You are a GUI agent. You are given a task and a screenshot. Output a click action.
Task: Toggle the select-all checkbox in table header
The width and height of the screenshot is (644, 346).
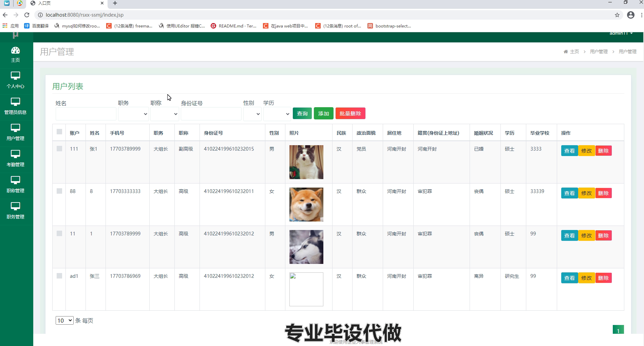click(59, 132)
